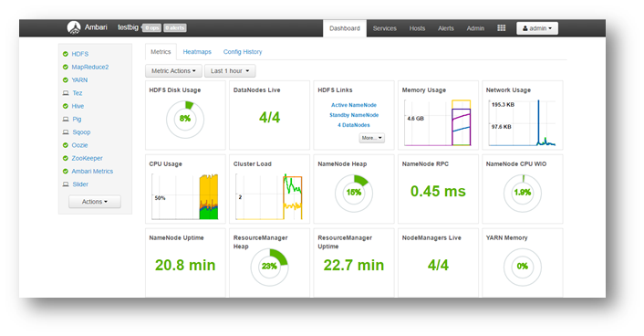Image resolution: width=644 pixels, height=336 pixels.
Task: Open the Tez service link
Action: [x=78, y=93]
